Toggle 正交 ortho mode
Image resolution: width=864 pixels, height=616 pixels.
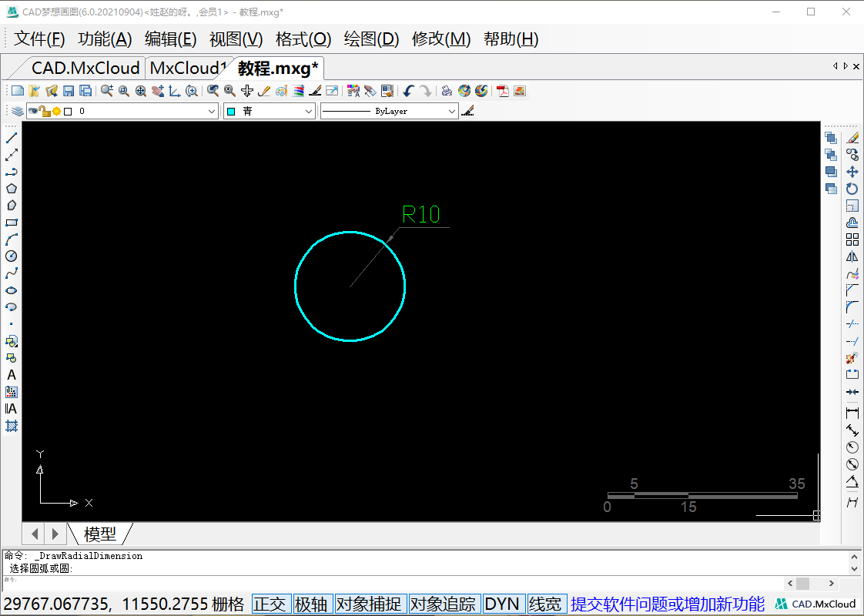tap(270, 604)
